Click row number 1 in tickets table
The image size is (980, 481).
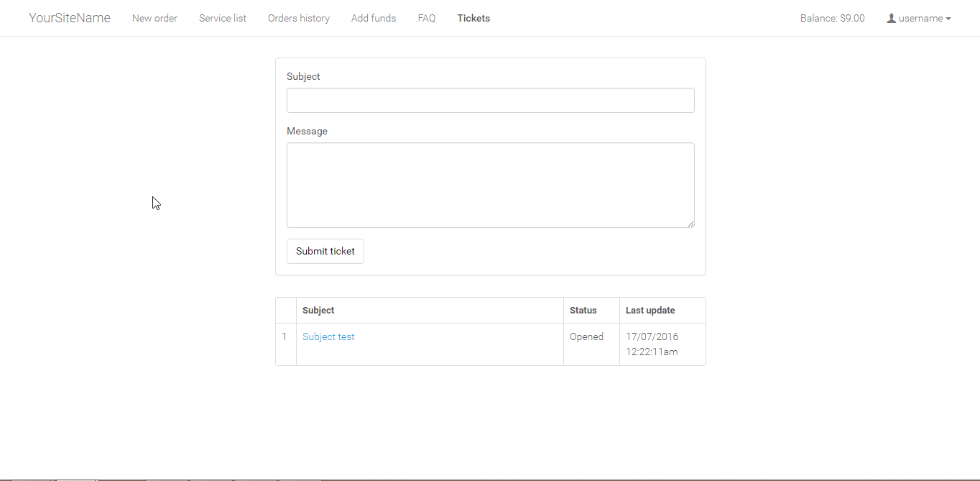pos(285,336)
